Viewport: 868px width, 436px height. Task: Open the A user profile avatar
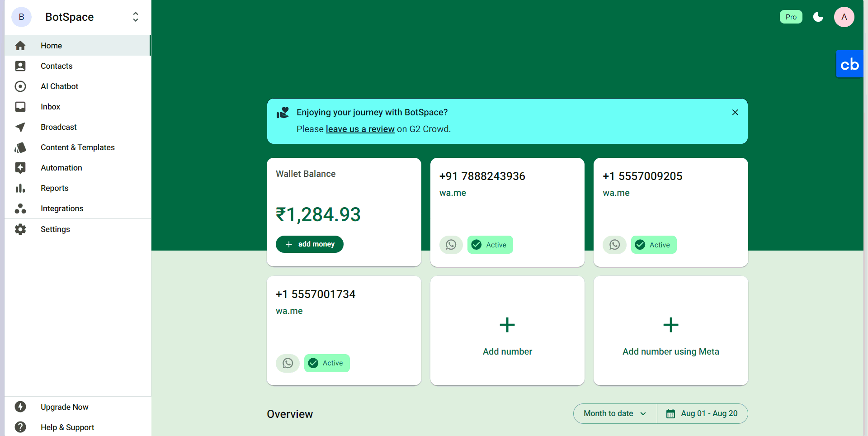pos(844,17)
